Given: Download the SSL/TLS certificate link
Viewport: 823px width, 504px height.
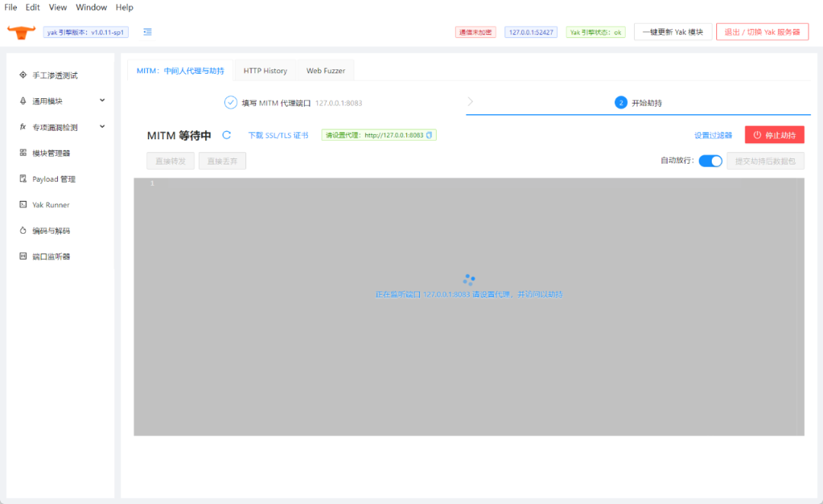Looking at the screenshot, I should click(x=278, y=135).
